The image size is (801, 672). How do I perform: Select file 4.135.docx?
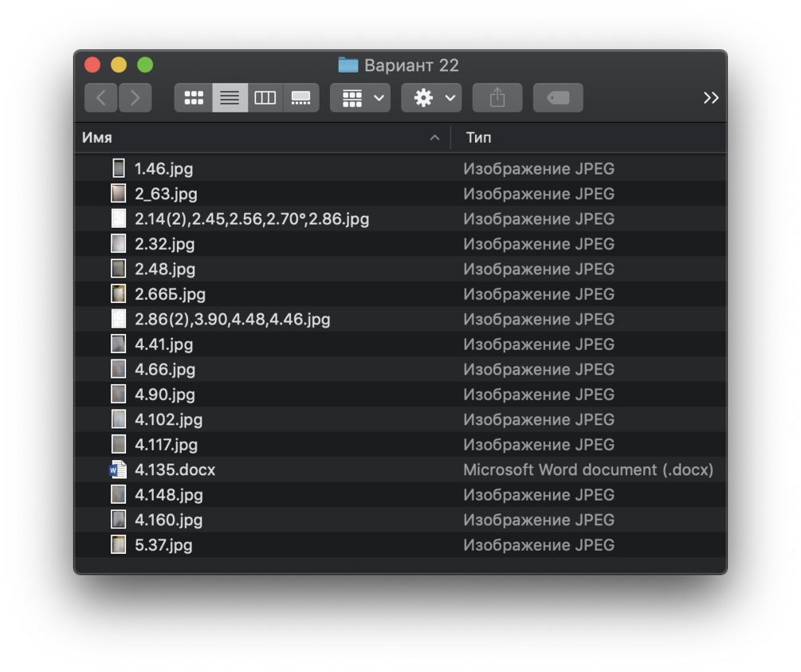[400, 469]
